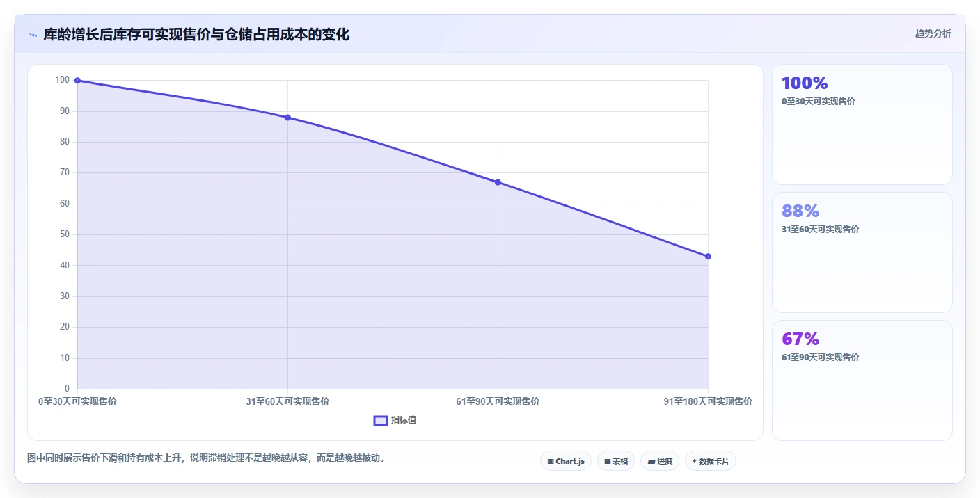Click the 表格 tag
This screenshot has width=980, height=498.
[616, 461]
